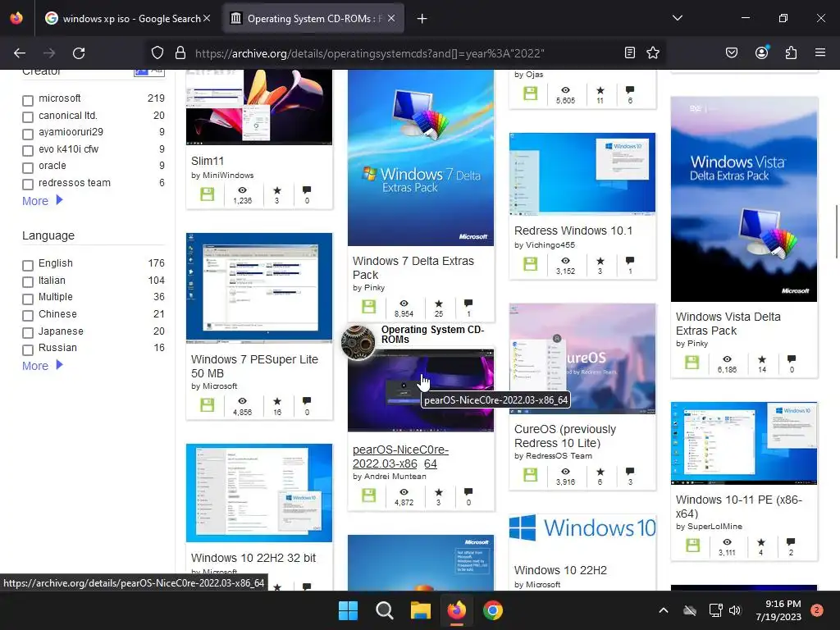Check the ayamiooruri29 creator filter

coord(28,134)
